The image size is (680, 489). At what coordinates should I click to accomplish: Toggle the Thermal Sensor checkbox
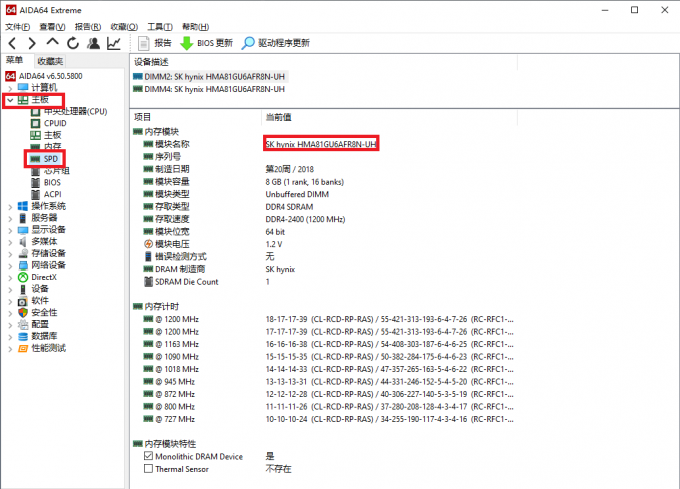[x=148, y=469]
